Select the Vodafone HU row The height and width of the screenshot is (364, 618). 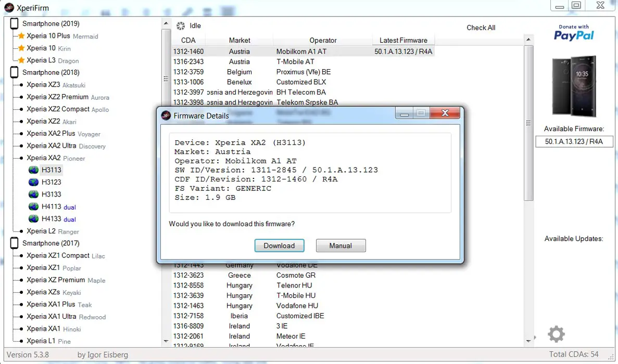(303, 306)
